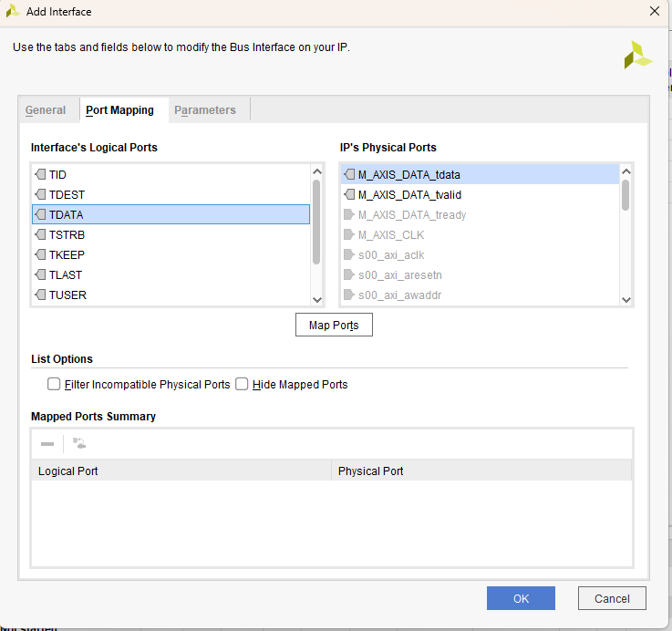Click port icon beside TID
Viewport: 672px width, 631px height.
(x=40, y=174)
